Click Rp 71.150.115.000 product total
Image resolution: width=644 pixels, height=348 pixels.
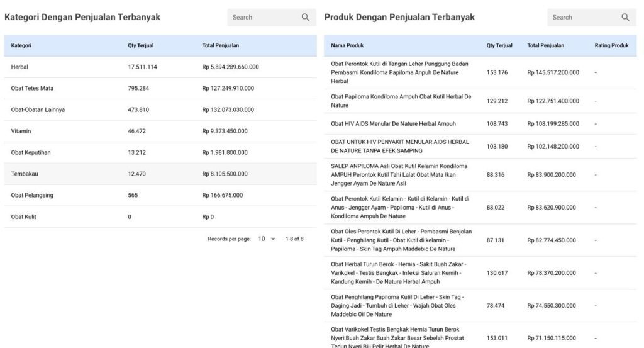click(x=552, y=338)
